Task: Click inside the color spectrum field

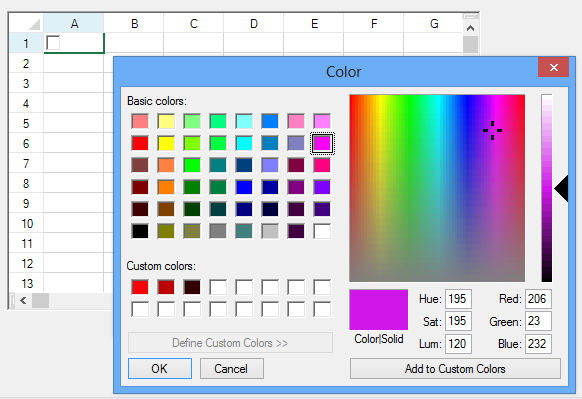Action: tap(437, 188)
